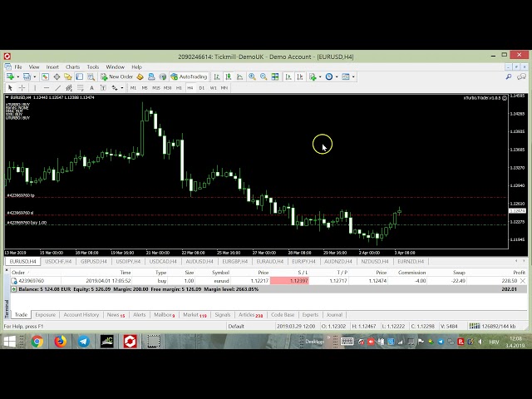
Task: Select the crosshair cursor tool
Action: tap(22, 87)
